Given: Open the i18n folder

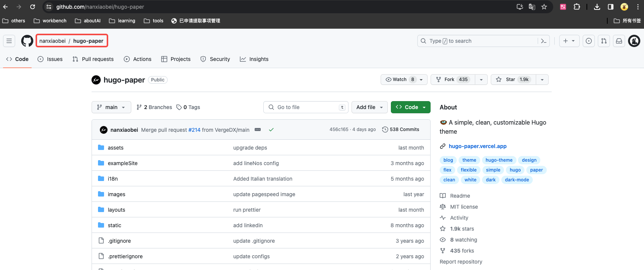Looking at the screenshot, I should click(113, 179).
